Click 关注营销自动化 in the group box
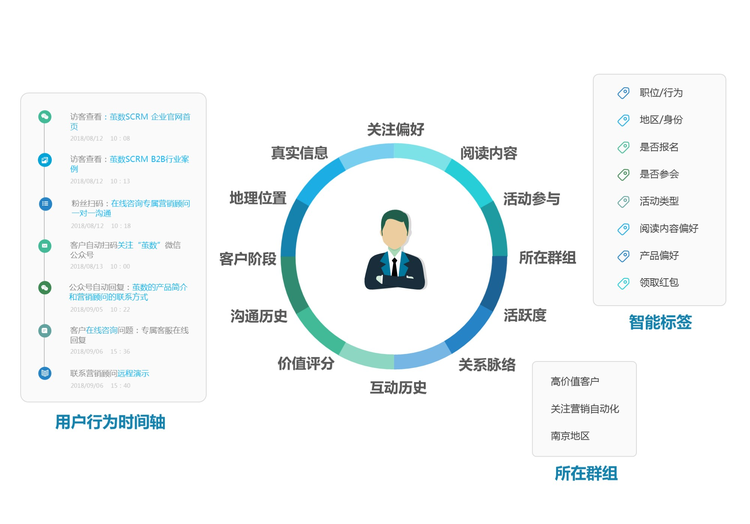Viewport: 750px width, 524px height. [x=585, y=409]
